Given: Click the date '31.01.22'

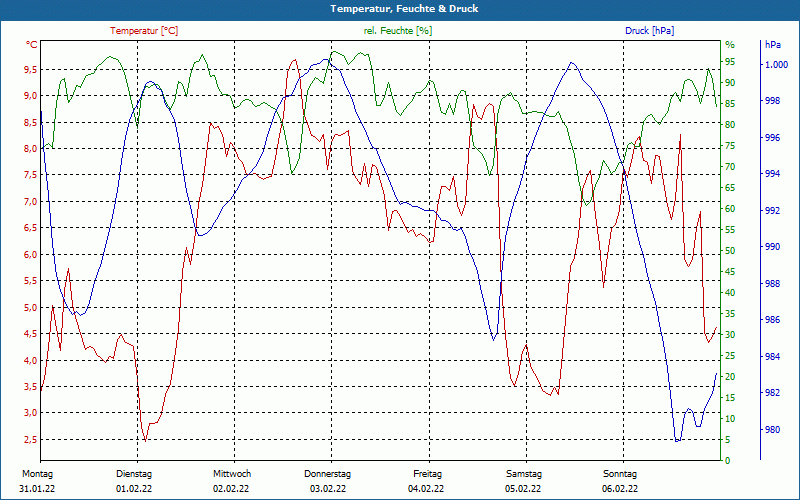Looking at the screenshot, I should (37, 489).
